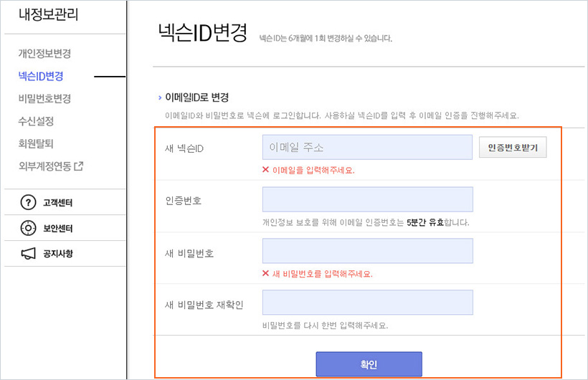Click the 새 비밀번호 input field
Screen dimensions: 588x380
tap(367, 251)
